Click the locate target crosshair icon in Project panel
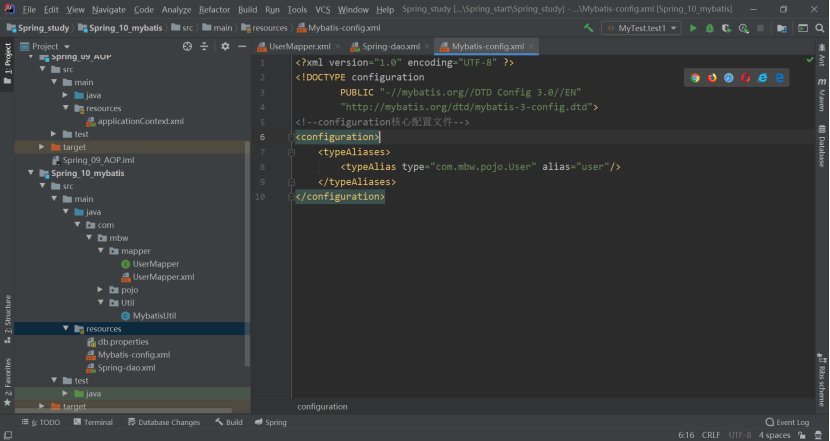 (187, 47)
